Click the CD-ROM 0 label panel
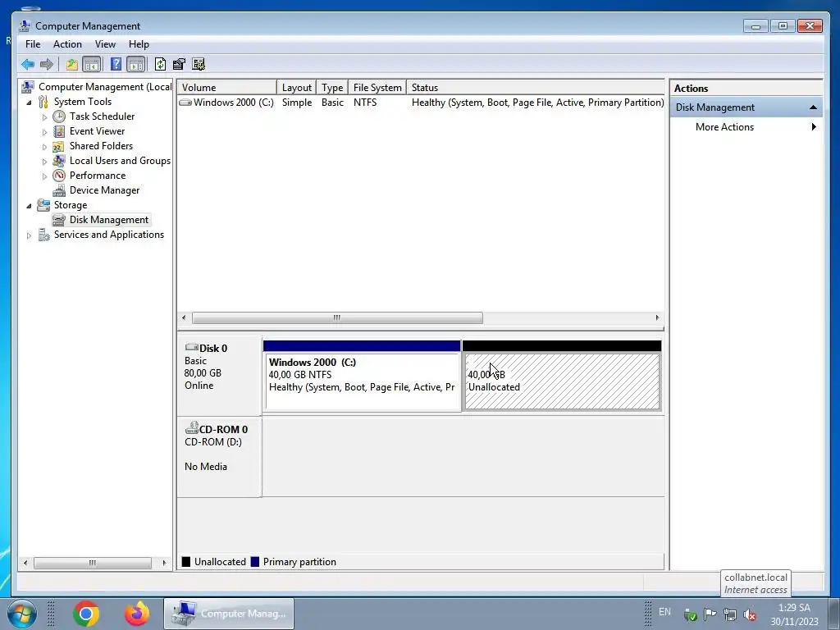The width and height of the screenshot is (840, 630). tap(219, 457)
